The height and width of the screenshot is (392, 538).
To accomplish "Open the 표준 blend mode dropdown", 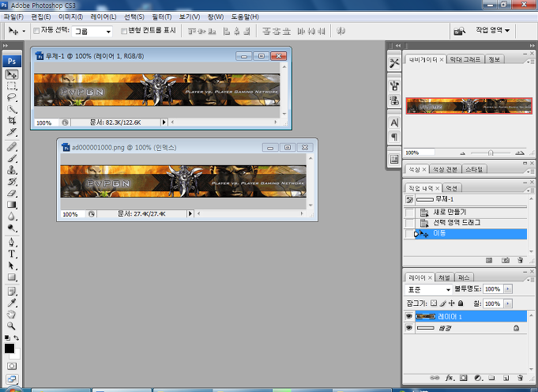I will [428, 289].
